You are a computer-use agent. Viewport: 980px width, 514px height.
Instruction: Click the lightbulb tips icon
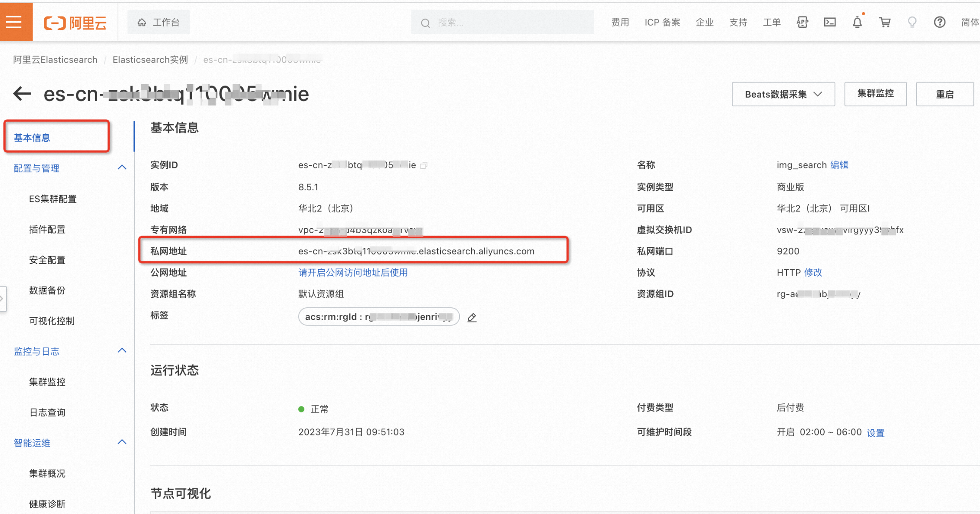[x=912, y=22]
